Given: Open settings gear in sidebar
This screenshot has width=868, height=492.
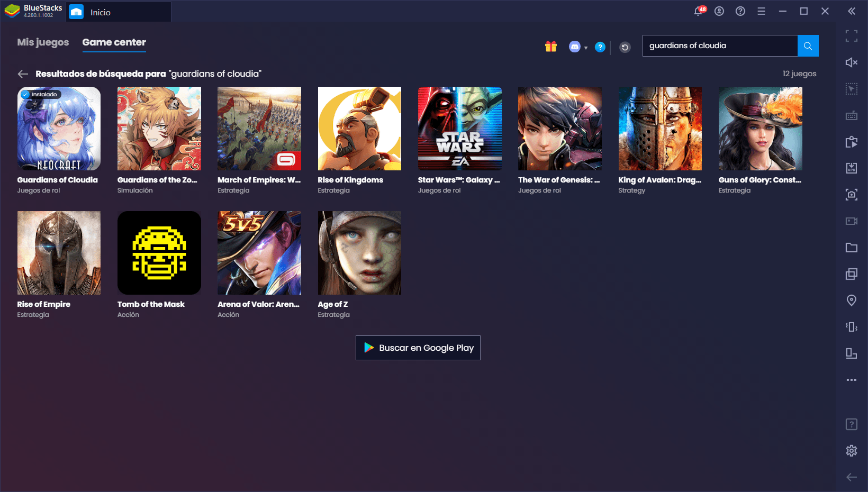Looking at the screenshot, I should click(x=852, y=451).
